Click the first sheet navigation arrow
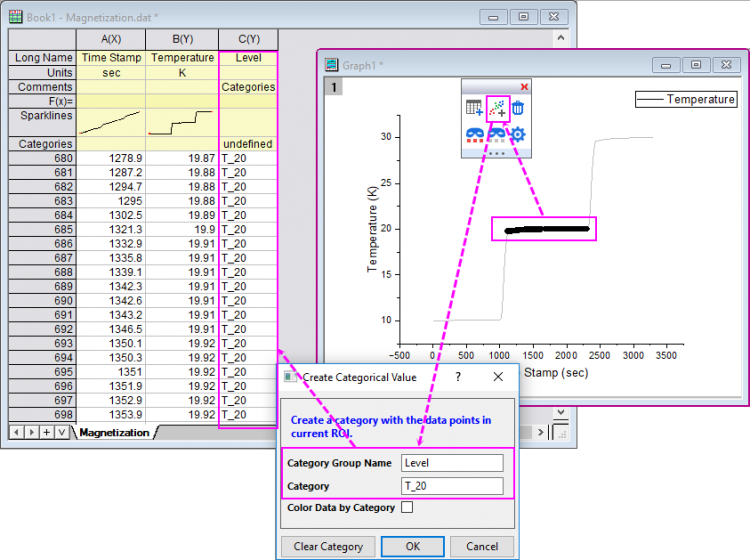Image resolution: width=750 pixels, height=560 pixels. 16,432
